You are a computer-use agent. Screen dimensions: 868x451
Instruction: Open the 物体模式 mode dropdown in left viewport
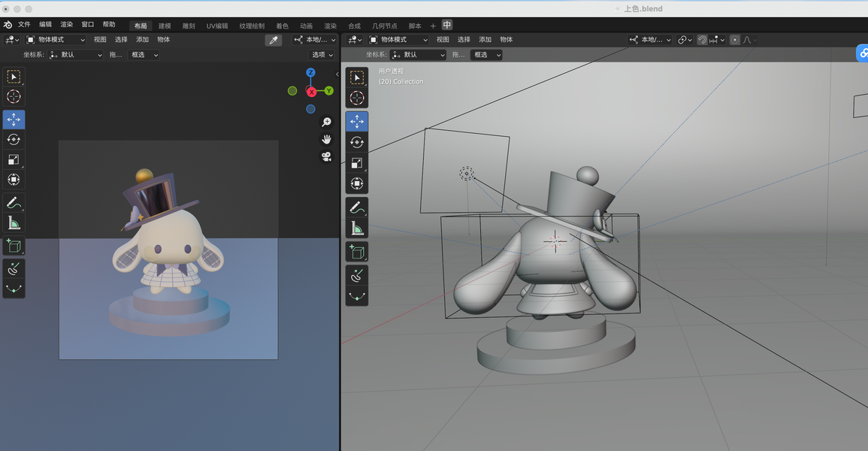56,40
